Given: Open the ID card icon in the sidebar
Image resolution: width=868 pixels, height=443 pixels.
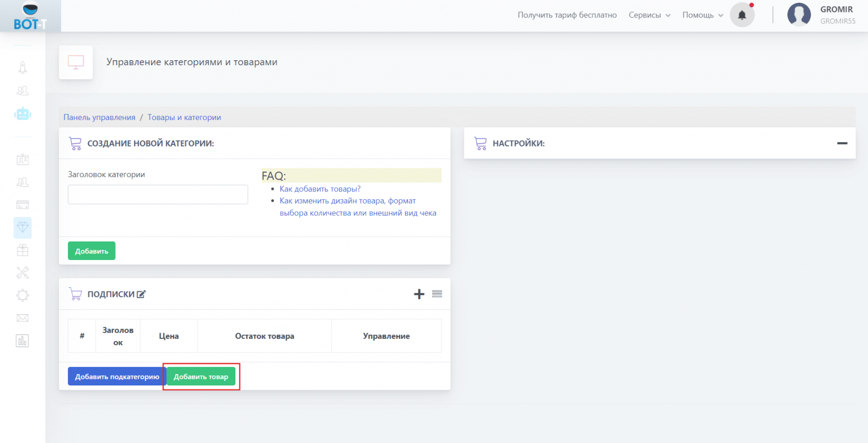Looking at the screenshot, I should click(x=22, y=160).
